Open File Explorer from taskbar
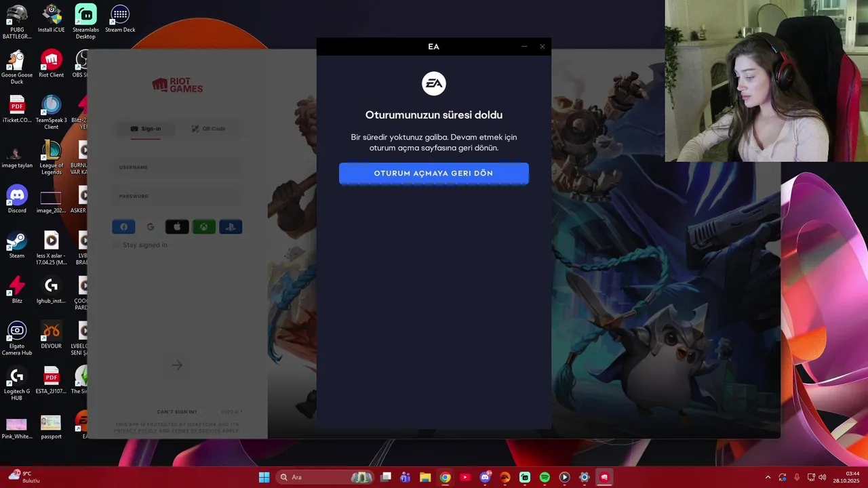The height and width of the screenshot is (488, 868). 425,477
